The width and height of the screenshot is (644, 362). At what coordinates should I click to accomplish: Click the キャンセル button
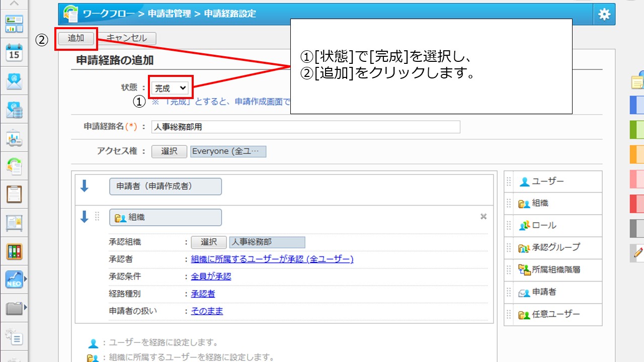(127, 38)
